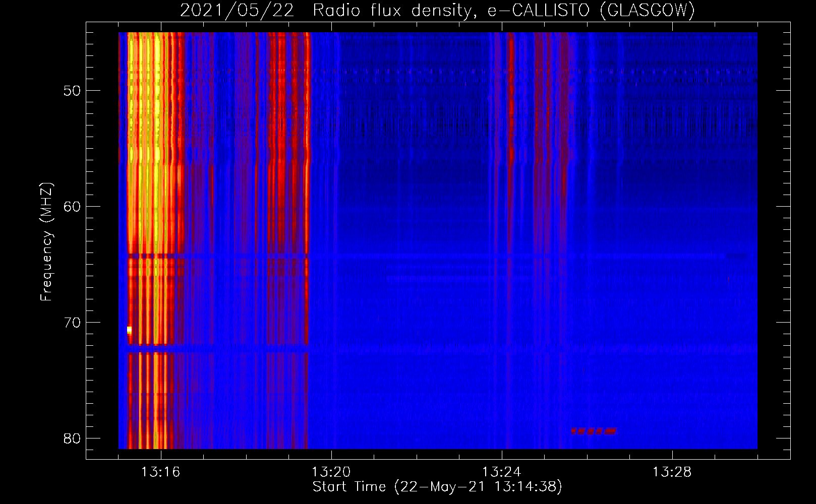Click the 13:16 time tick label

click(x=160, y=472)
